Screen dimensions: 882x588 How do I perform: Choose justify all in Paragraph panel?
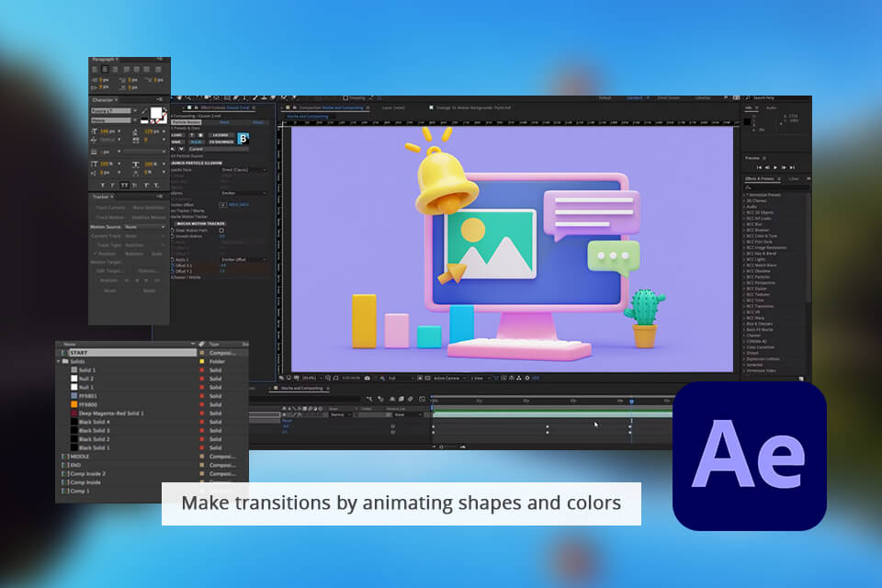tap(158, 70)
